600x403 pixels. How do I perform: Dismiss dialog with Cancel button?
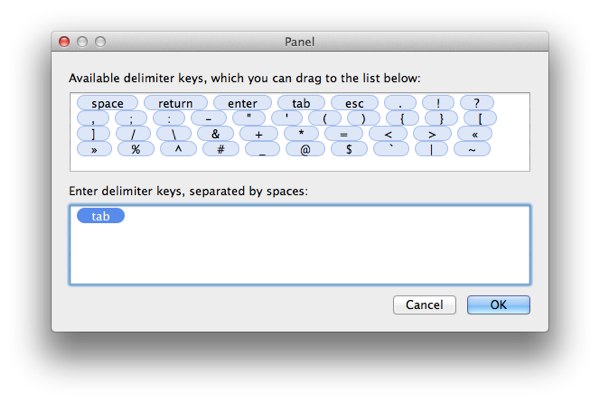[x=424, y=305]
